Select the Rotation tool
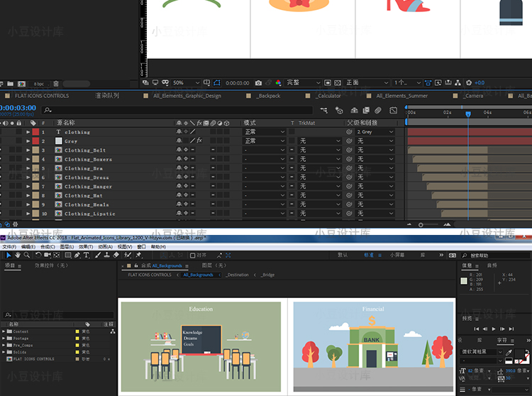This screenshot has height=396, width=532. coord(38,255)
